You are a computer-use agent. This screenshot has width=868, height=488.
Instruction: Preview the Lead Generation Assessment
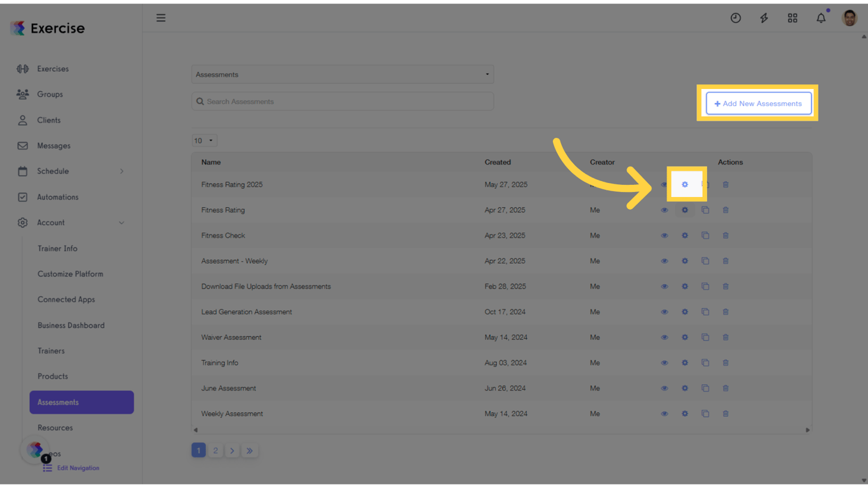[x=665, y=311]
